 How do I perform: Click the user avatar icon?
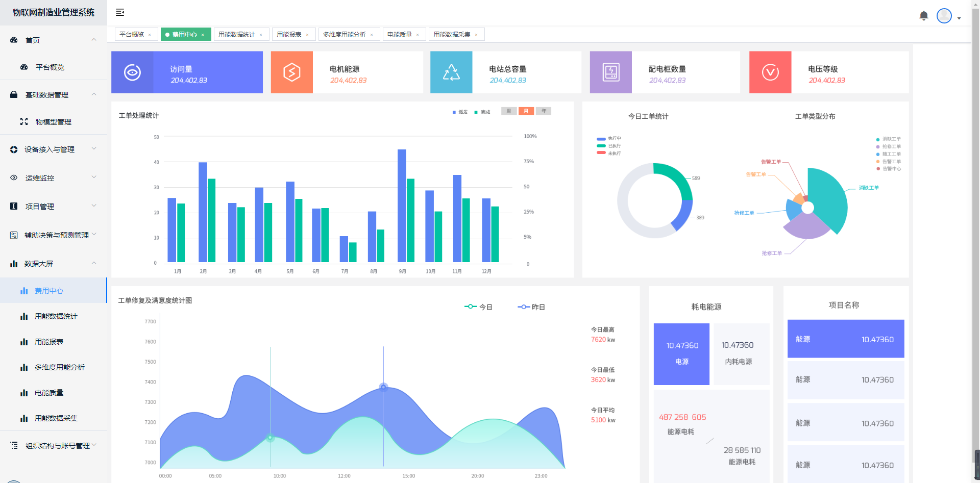(944, 16)
